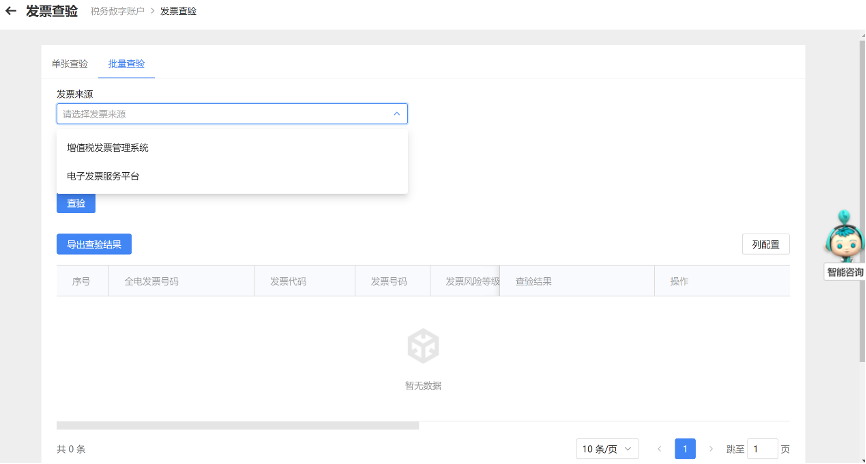866x464 pixels.
Task: Click the jump-to-page input field
Action: click(762, 449)
